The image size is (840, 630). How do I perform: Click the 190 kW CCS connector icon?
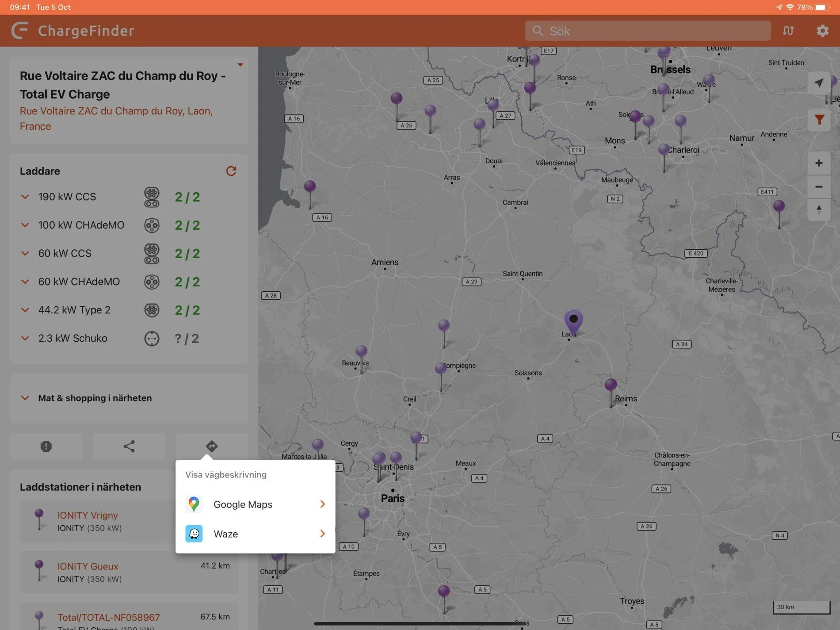pyautogui.click(x=152, y=197)
